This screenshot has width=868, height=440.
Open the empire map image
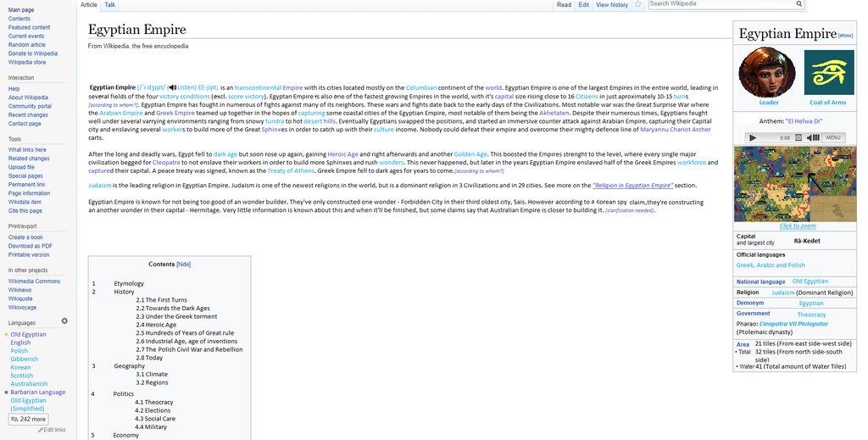point(794,184)
